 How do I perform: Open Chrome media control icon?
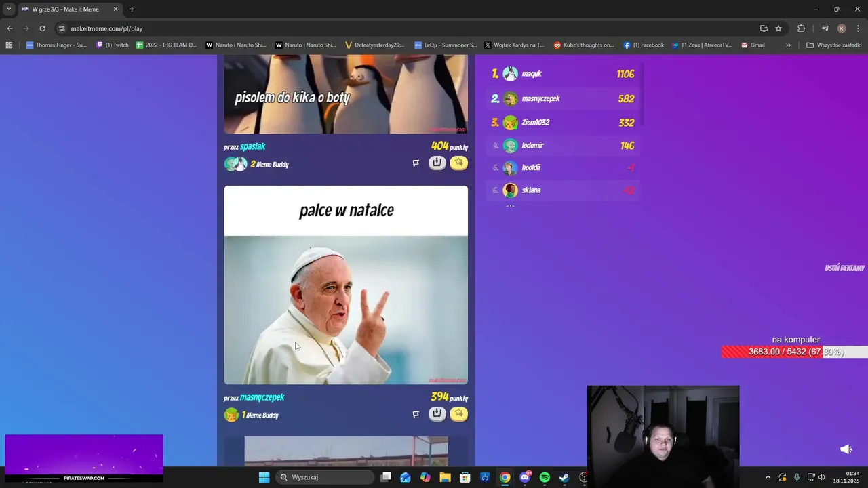coord(825,28)
